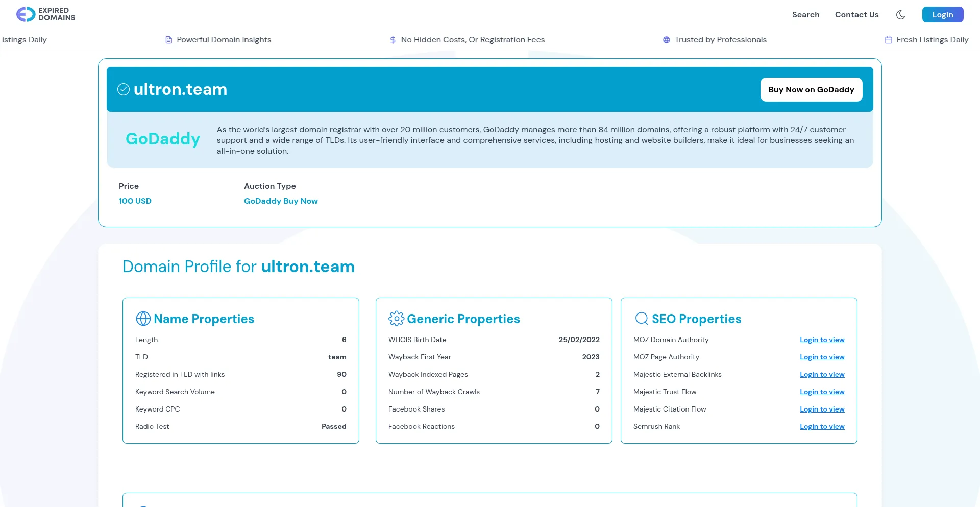Screen dimensions: 980x507
Task: Click the SEO Properties magnifier icon
Action: pos(642,319)
